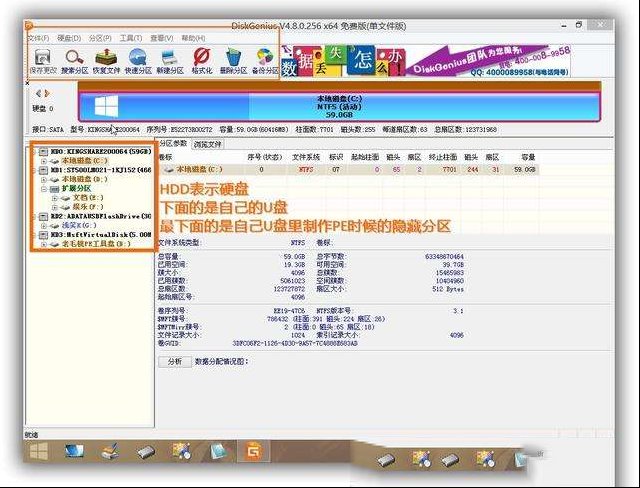Viewport: 640px width, 488px height.
Task: Launch the 恢复文件 recover files tool
Action: point(106,61)
